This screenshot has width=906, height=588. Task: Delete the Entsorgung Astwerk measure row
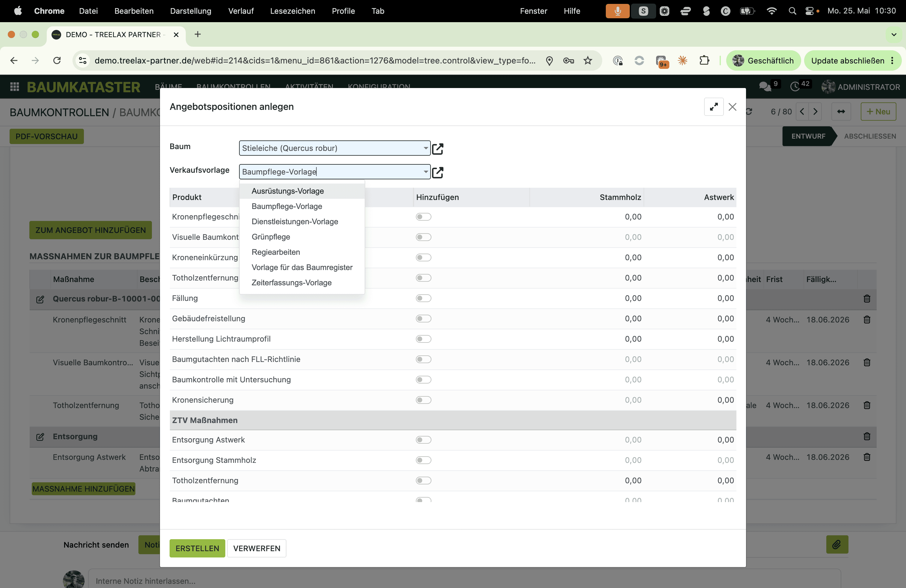click(x=867, y=457)
